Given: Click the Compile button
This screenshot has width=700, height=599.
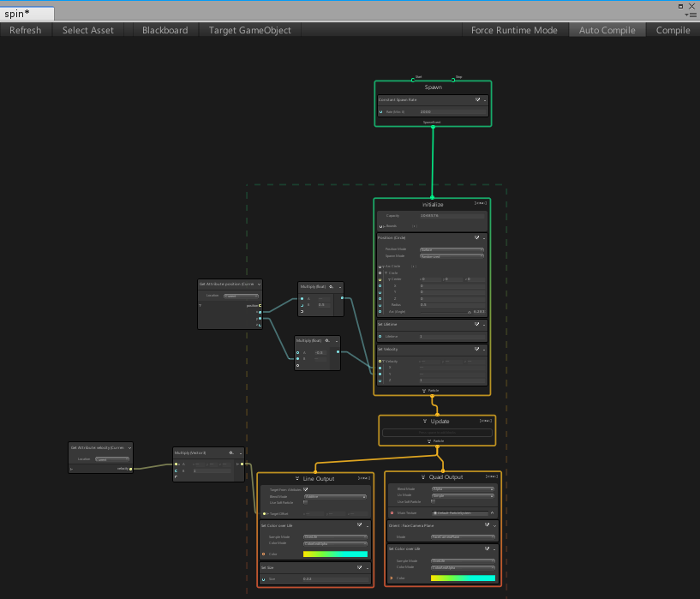Looking at the screenshot, I should pyautogui.click(x=673, y=29).
